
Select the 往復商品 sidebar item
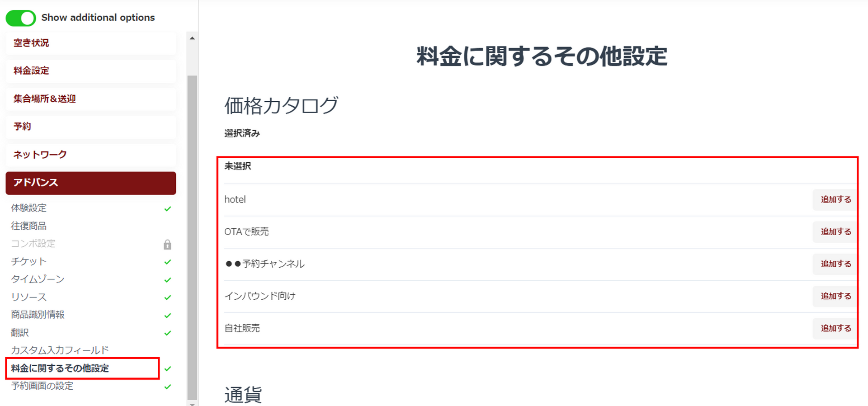point(29,226)
